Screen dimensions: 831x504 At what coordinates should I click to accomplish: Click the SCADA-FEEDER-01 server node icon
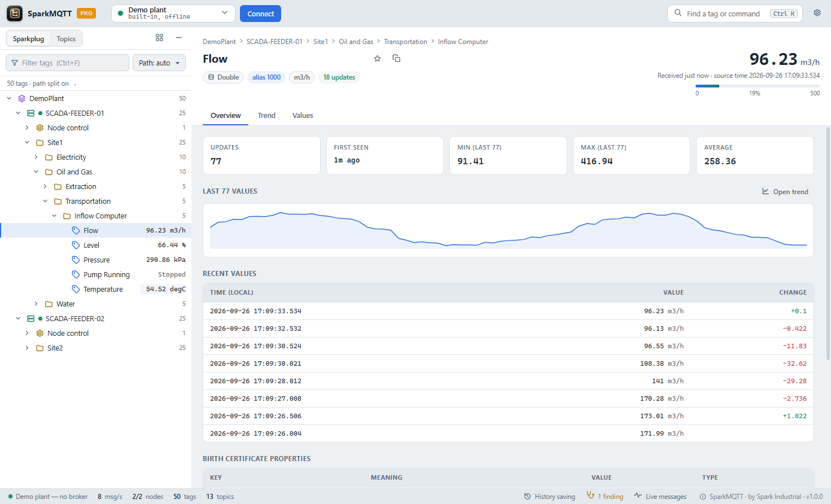30,113
